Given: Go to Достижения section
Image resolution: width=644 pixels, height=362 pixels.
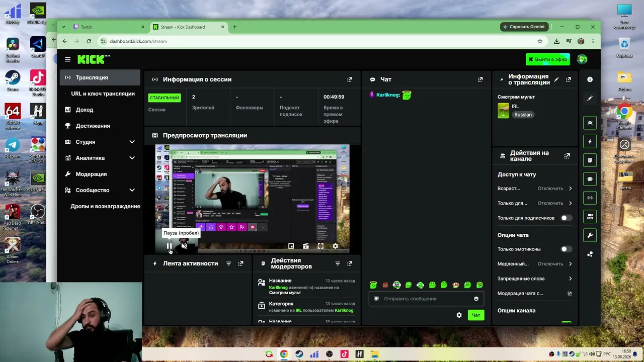Looking at the screenshot, I should point(100,126).
